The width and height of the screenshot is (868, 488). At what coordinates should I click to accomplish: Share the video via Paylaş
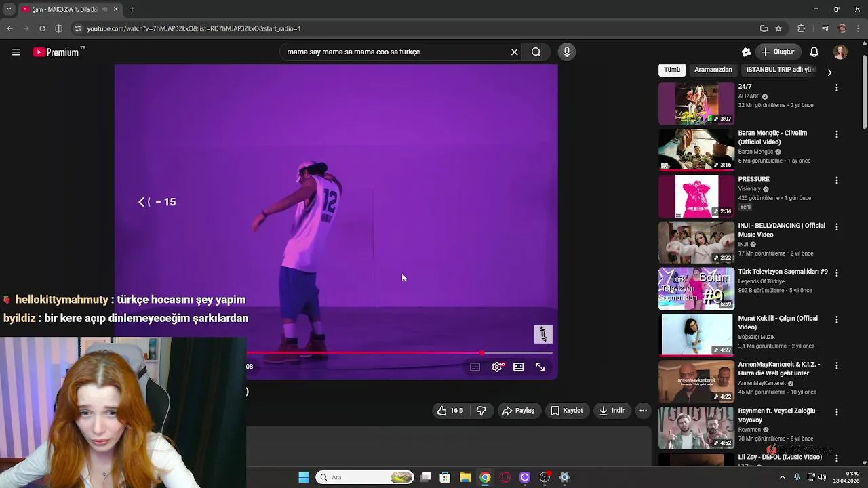(x=519, y=410)
